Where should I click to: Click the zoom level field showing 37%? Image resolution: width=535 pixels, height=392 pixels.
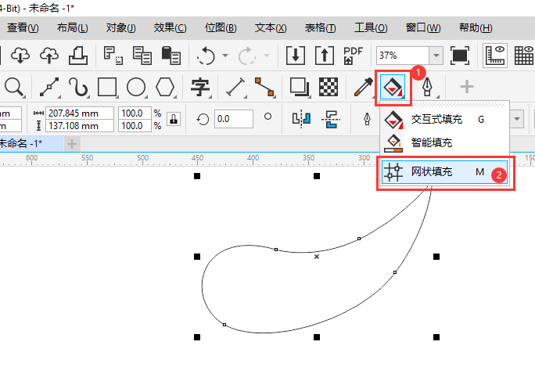click(x=403, y=56)
